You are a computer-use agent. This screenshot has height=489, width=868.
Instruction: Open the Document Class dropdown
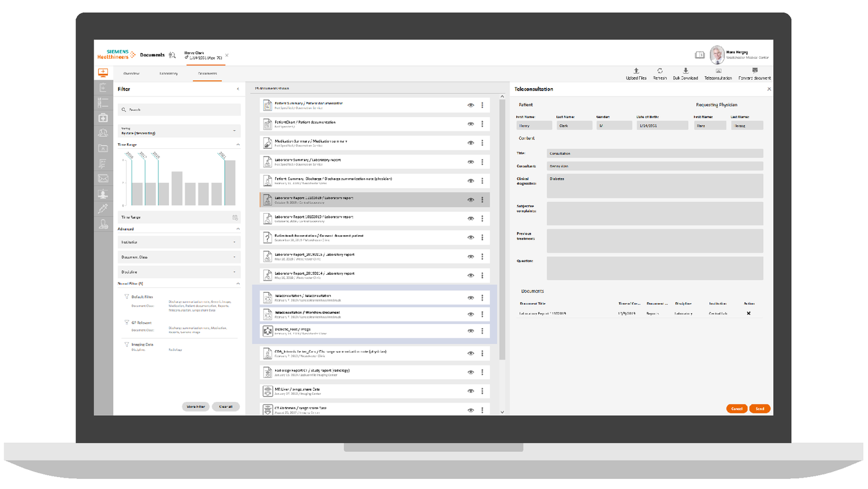[x=179, y=257]
